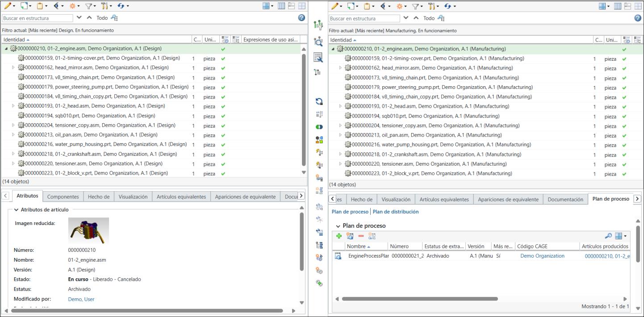
Task: Open the Documentación tab in Manufacturing pane
Action: pos(565,200)
